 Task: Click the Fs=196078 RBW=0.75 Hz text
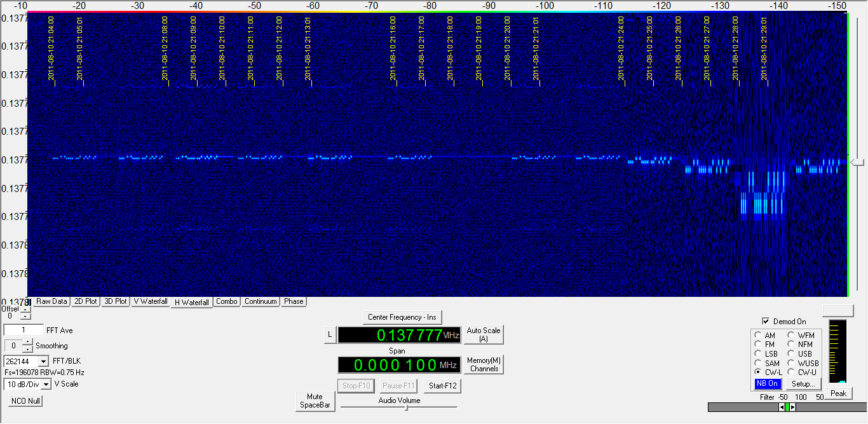pos(44,373)
